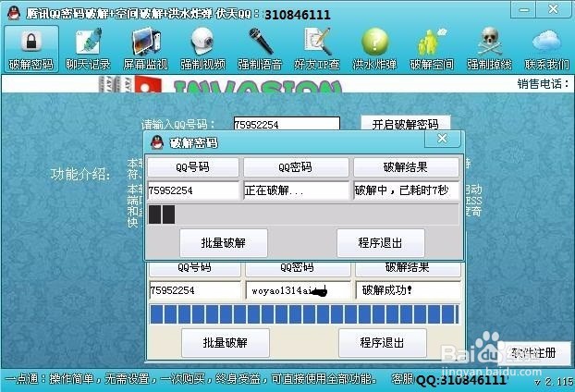Click the 开启破解密码 button
Image resolution: width=575 pixels, height=392 pixels.
406,124
